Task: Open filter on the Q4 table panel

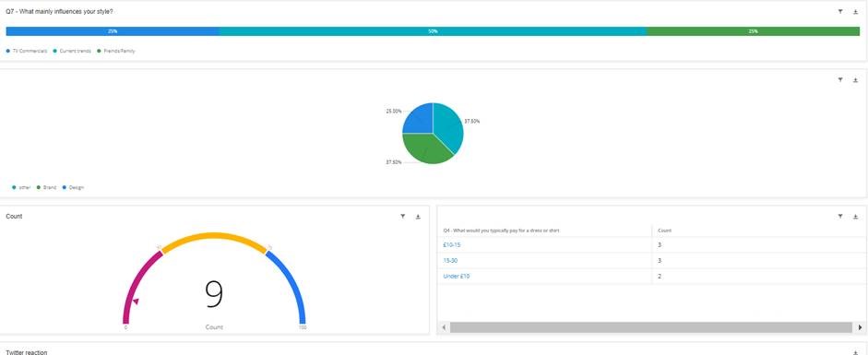Action: coord(839,217)
